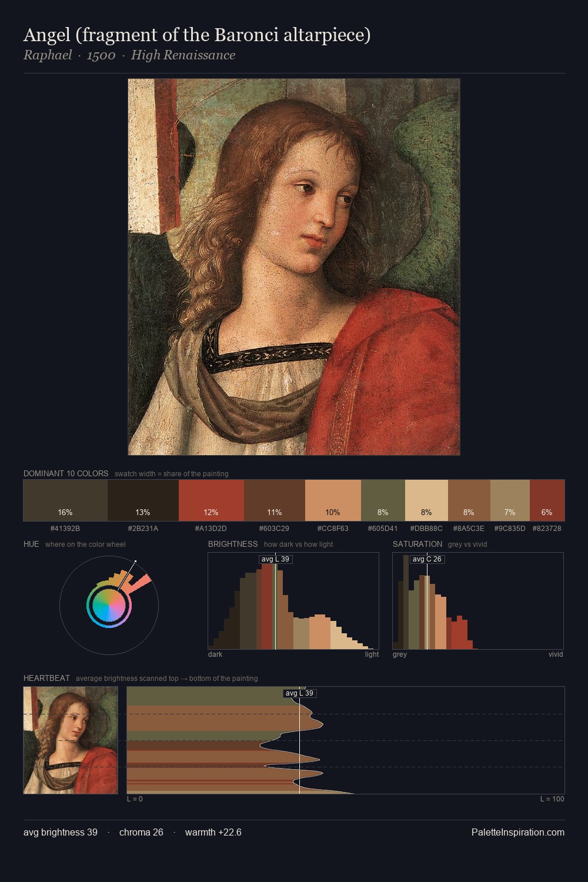Click the 'BRIGHTNESS' section heading
Image resolution: width=588 pixels, height=882 pixels.
point(233,544)
